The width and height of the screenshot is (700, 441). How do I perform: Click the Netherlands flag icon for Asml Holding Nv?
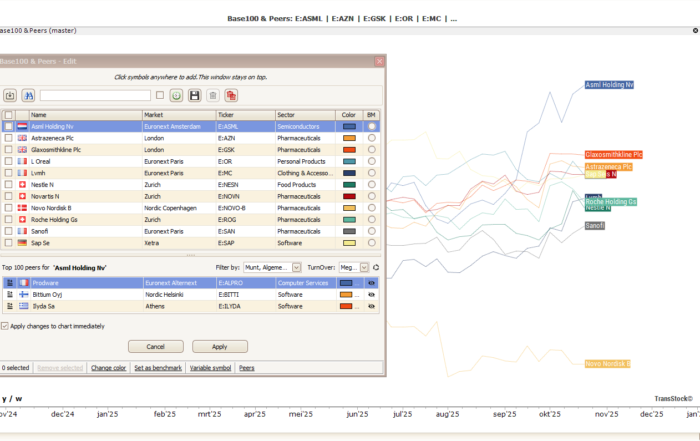tap(22, 126)
